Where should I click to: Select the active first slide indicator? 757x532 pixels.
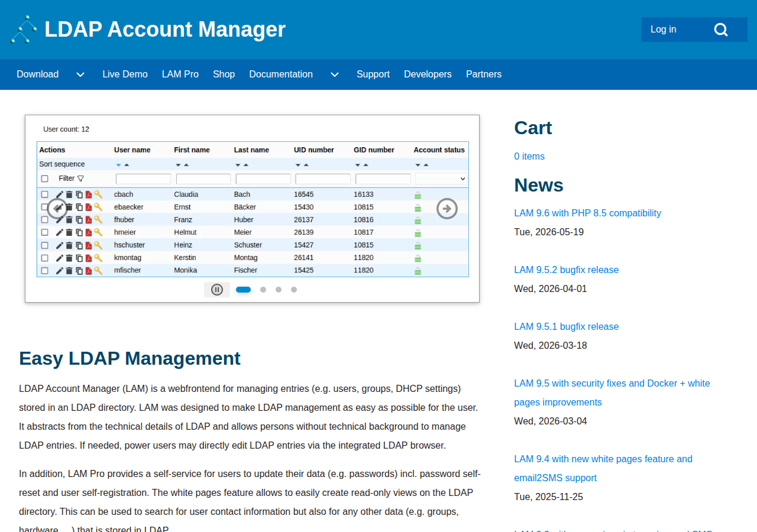[x=243, y=290]
